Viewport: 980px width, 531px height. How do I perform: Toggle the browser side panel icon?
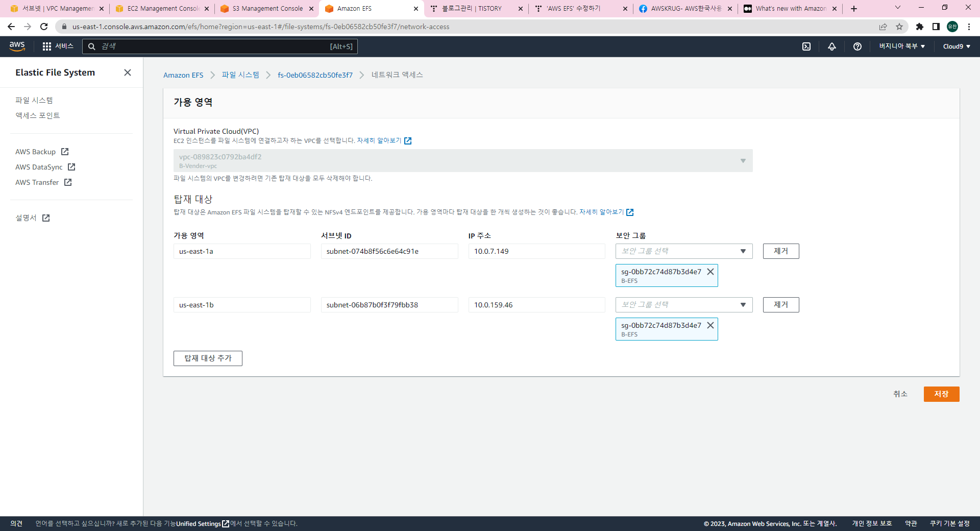[936, 27]
